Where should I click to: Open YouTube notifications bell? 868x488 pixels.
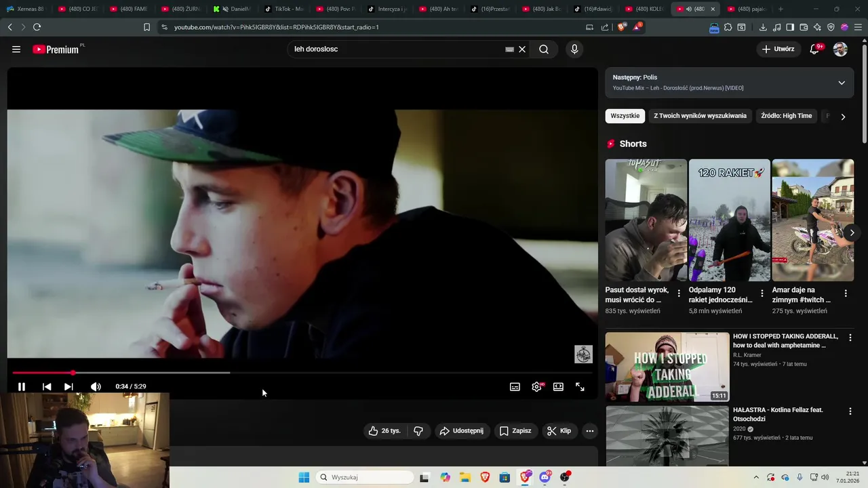816,49
